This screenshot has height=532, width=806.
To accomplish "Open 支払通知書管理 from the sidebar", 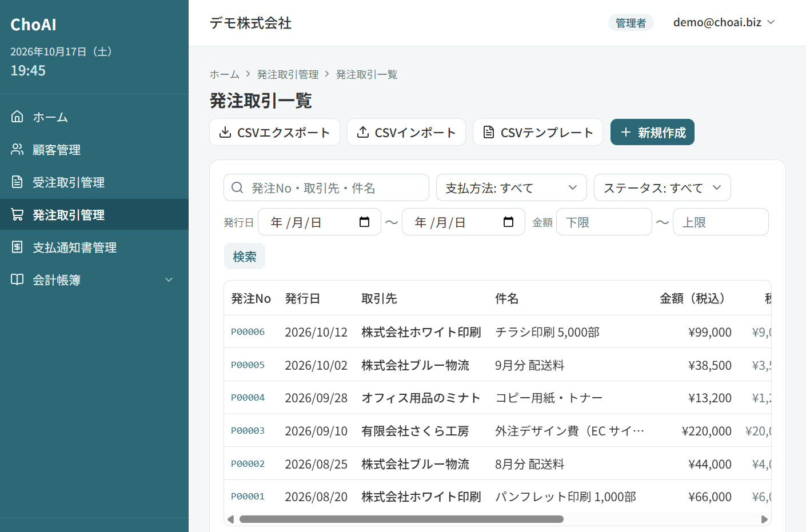I will [x=94, y=247].
